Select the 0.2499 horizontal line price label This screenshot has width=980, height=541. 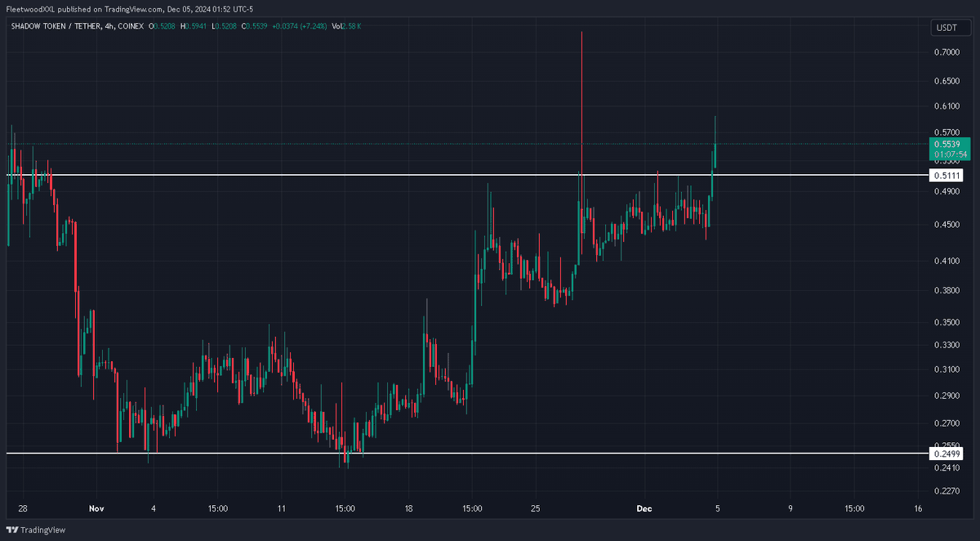tap(946, 454)
